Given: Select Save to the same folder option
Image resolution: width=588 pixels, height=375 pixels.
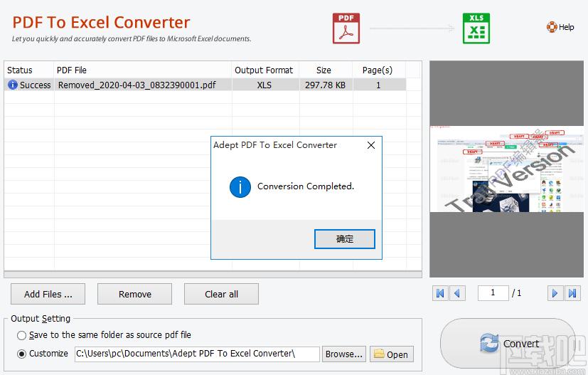Looking at the screenshot, I should coord(22,335).
